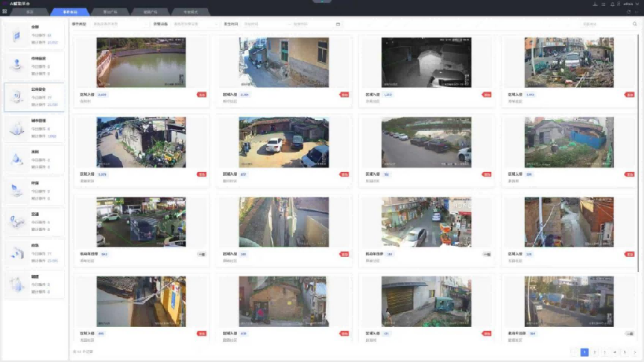Click the start date input field
Viewport: 644px width, 362px height.
tap(276, 25)
